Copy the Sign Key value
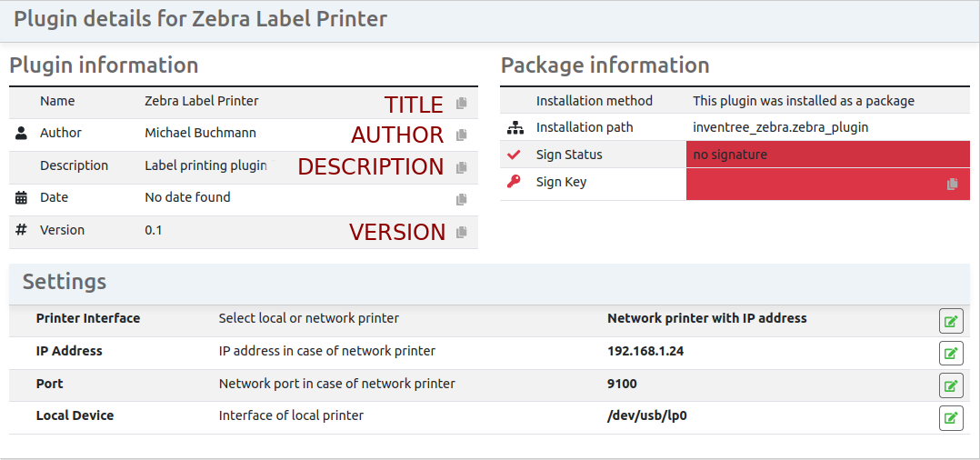Viewport: 980px width, 460px height. [x=952, y=184]
